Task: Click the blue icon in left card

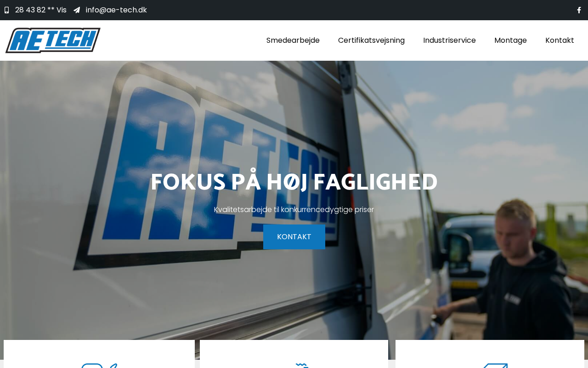Action: (99, 365)
